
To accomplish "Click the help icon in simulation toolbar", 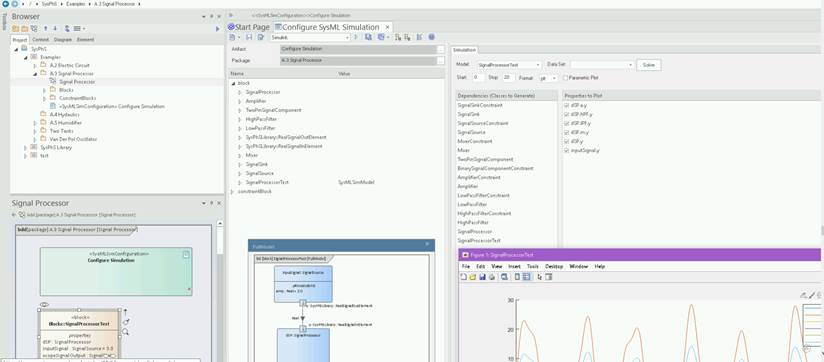I will pos(431,37).
